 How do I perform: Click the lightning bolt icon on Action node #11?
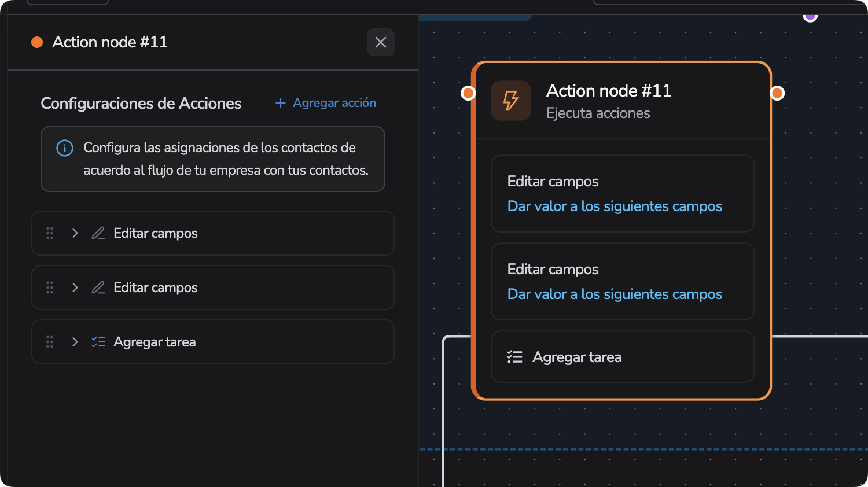[511, 101]
